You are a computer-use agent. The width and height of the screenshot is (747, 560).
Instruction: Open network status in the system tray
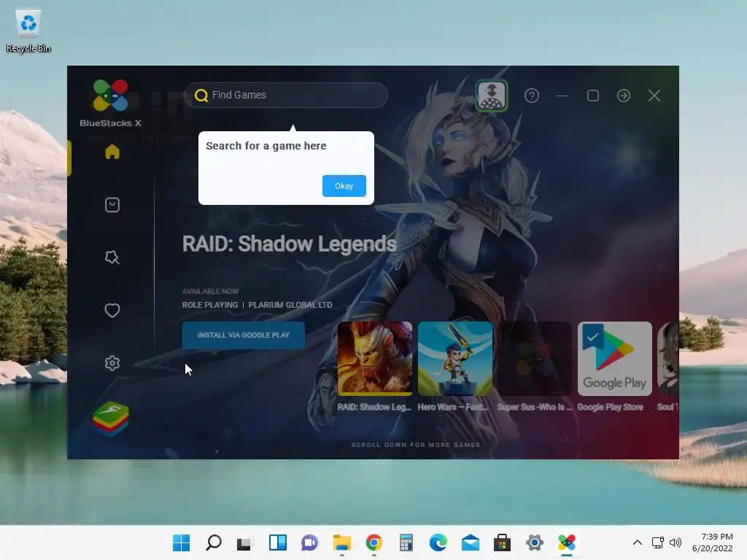658,542
